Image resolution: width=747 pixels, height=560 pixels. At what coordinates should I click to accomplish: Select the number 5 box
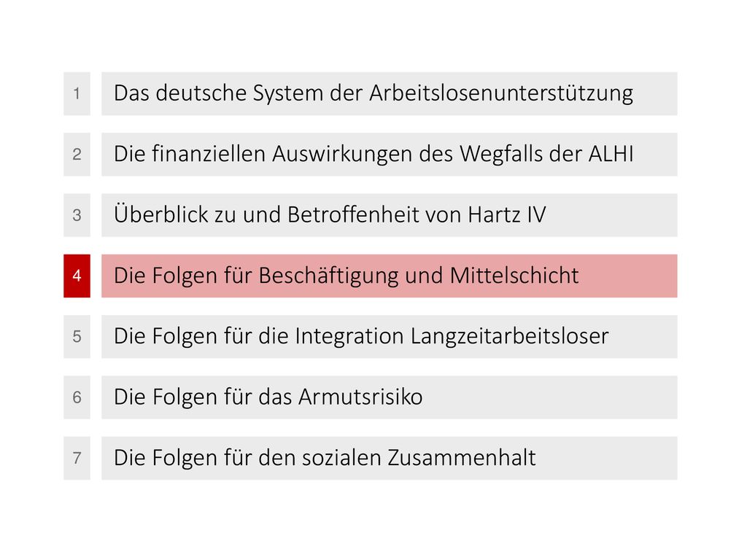click(x=77, y=337)
